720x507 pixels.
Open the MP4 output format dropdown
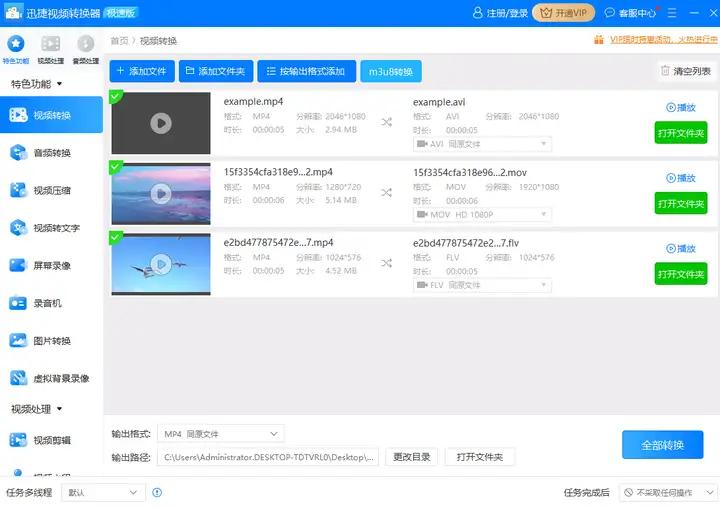tap(221, 434)
